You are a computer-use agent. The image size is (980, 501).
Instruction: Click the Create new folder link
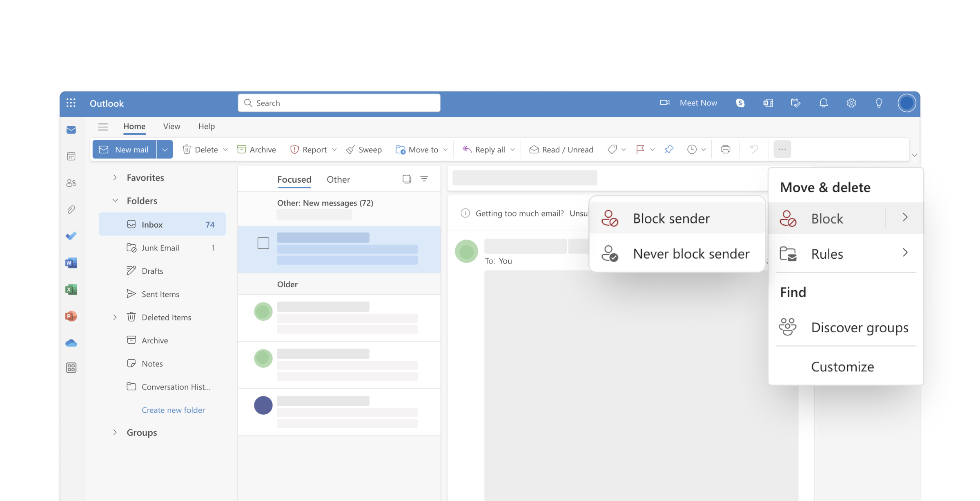pos(173,410)
